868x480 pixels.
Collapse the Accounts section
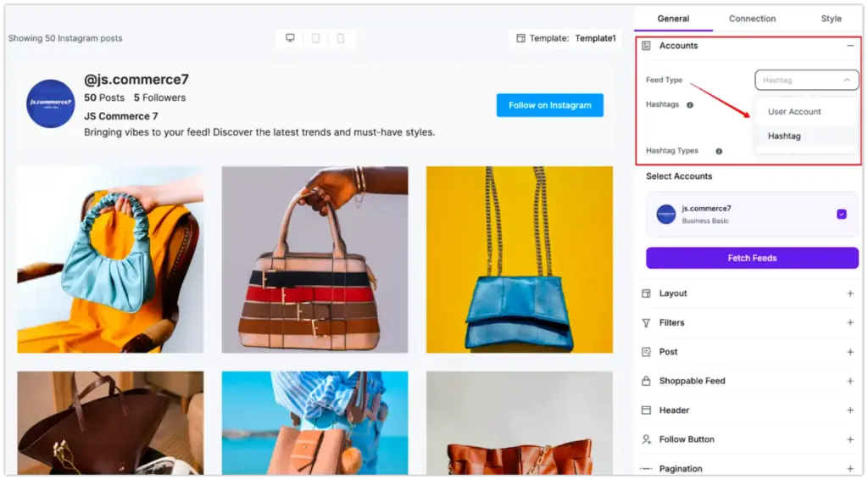[x=850, y=46]
